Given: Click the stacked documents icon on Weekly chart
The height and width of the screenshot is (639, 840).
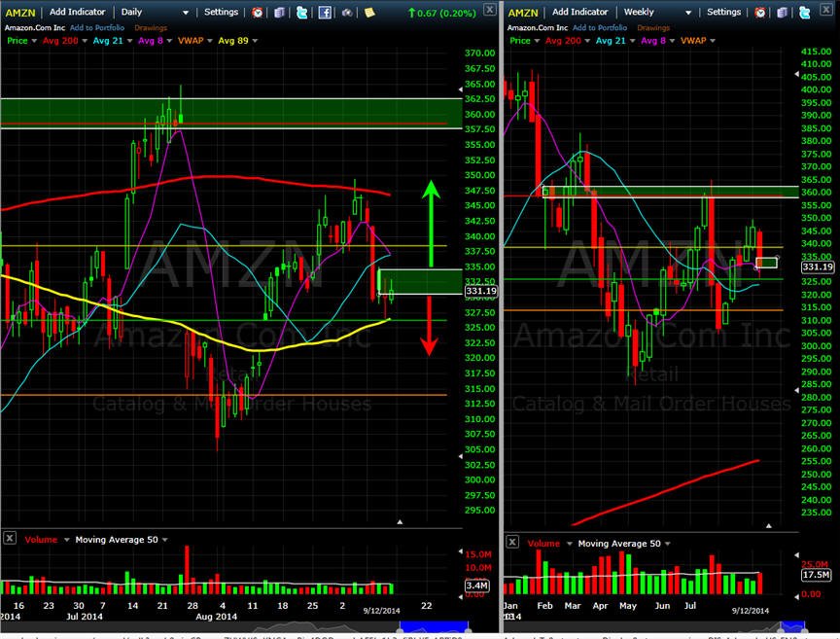Looking at the screenshot, I should (x=782, y=13).
